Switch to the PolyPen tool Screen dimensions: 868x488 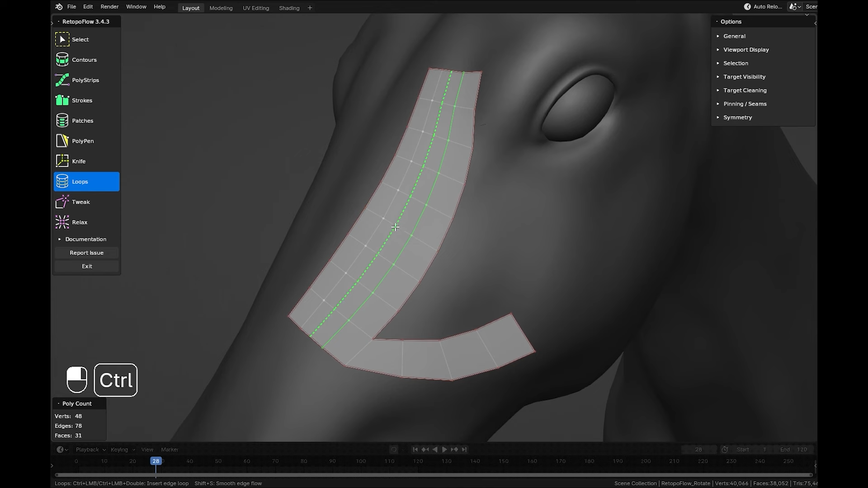[x=85, y=141]
